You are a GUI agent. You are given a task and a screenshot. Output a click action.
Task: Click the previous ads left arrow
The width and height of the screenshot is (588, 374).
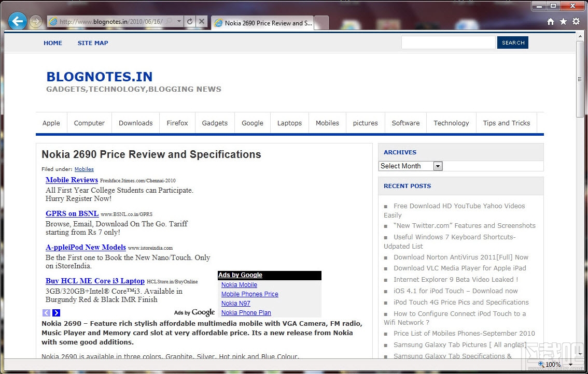[46, 313]
